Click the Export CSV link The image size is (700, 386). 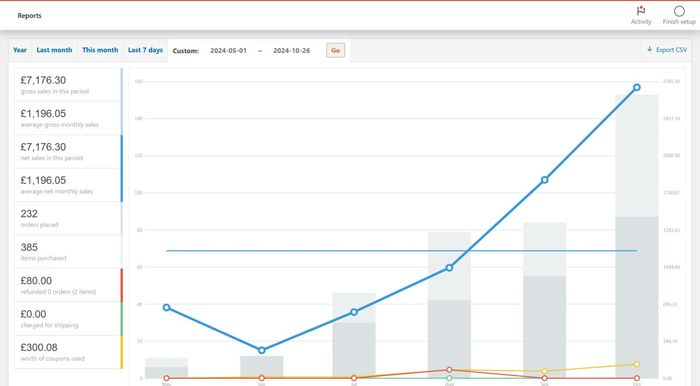(x=667, y=50)
